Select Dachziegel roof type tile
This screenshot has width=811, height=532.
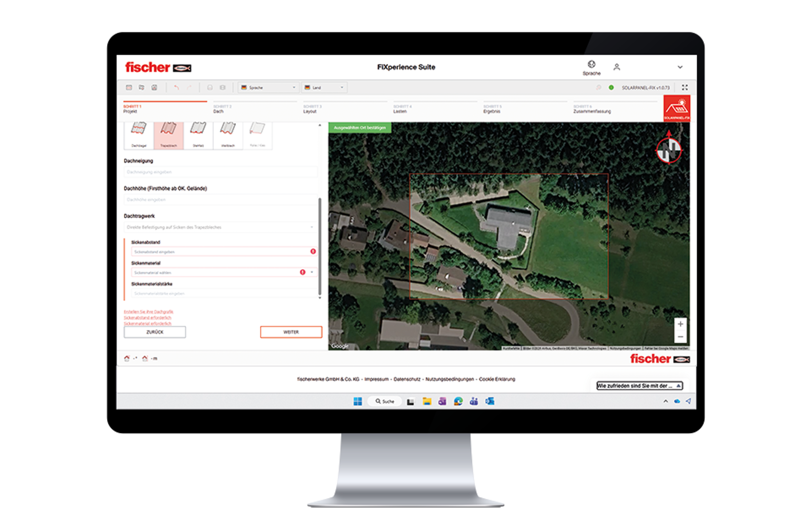tap(139, 135)
